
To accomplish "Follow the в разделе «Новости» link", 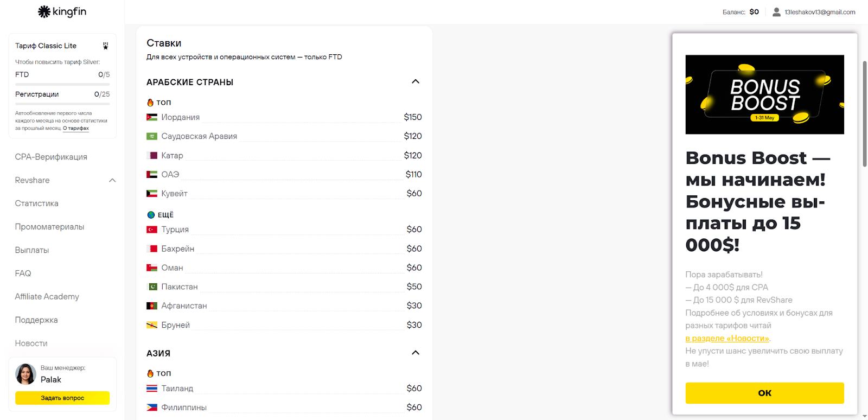I will point(727,338).
